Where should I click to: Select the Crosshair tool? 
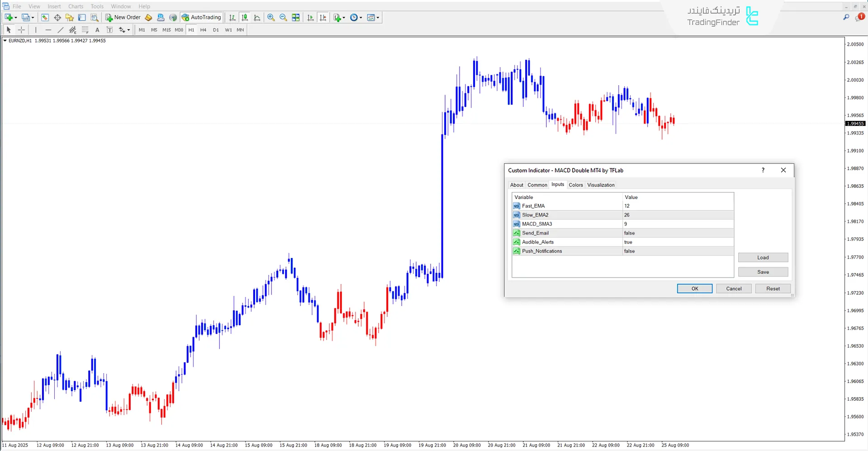click(21, 30)
